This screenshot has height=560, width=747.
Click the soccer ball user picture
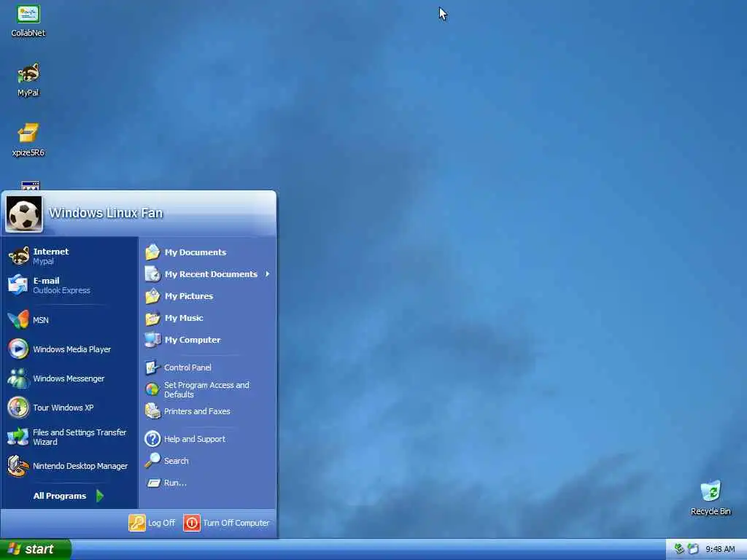click(x=24, y=214)
